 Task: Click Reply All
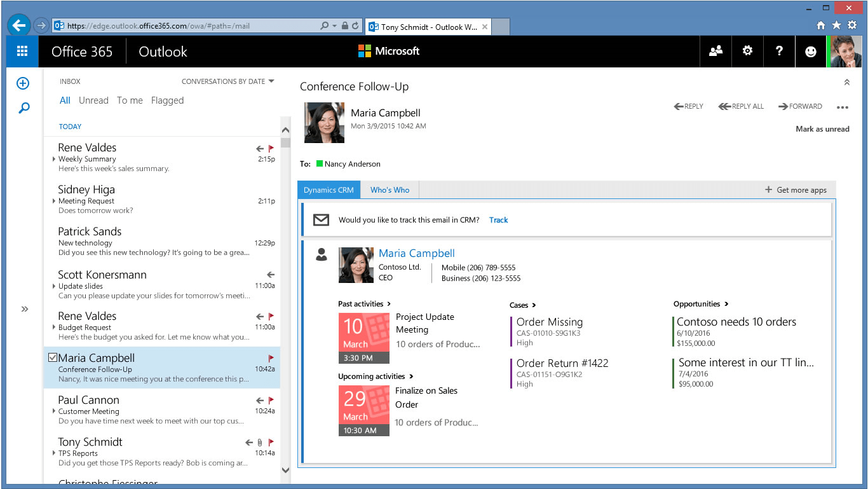[741, 106]
